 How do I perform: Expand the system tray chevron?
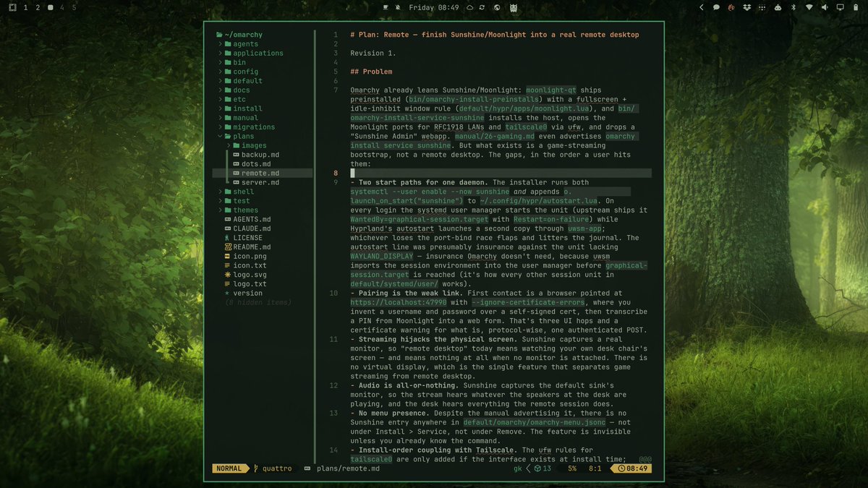click(701, 7)
